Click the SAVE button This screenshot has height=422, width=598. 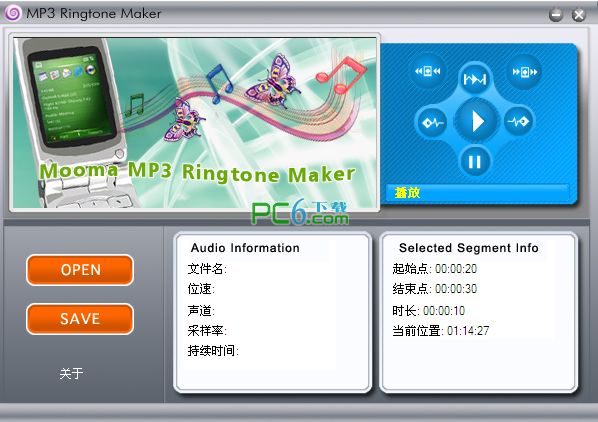tap(80, 319)
